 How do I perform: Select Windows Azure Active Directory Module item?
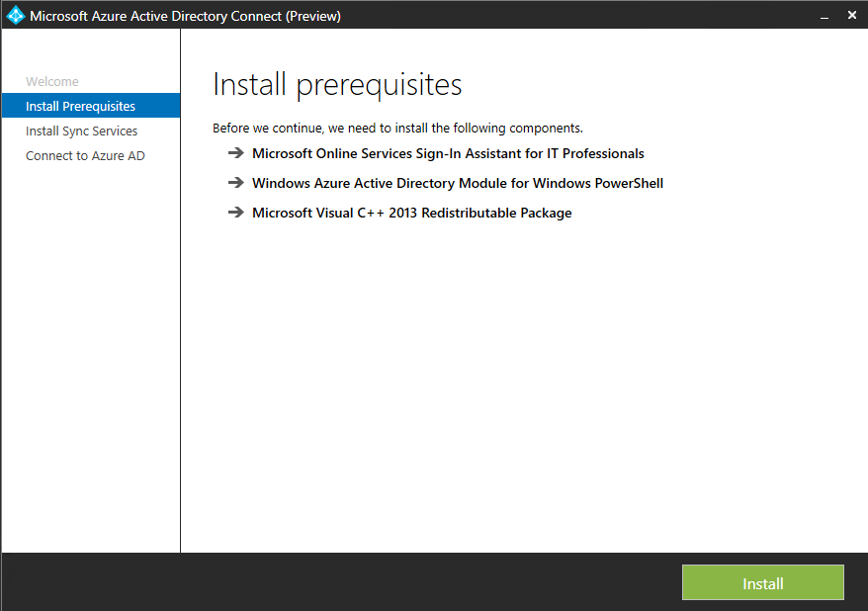458,183
